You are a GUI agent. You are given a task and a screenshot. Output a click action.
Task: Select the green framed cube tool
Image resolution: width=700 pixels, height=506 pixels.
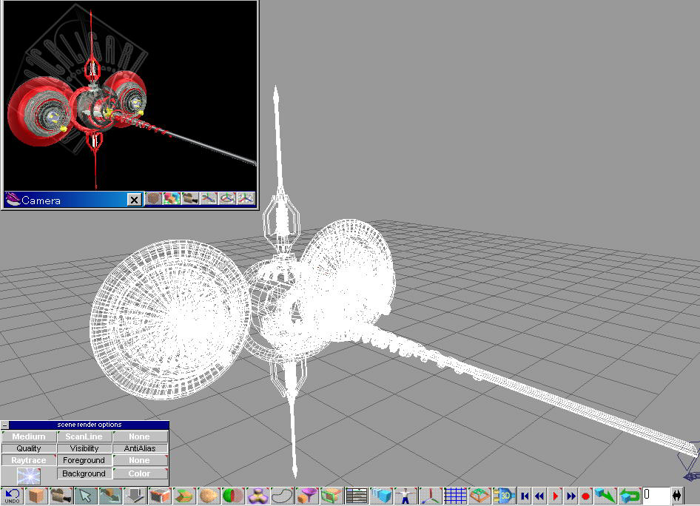pyautogui.click(x=331, y=496)
